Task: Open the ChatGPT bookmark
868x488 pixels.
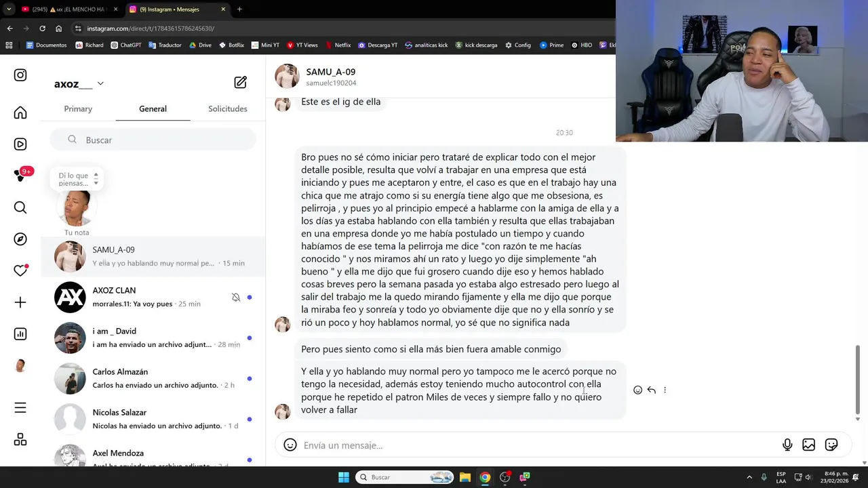Action: (125, 45)
